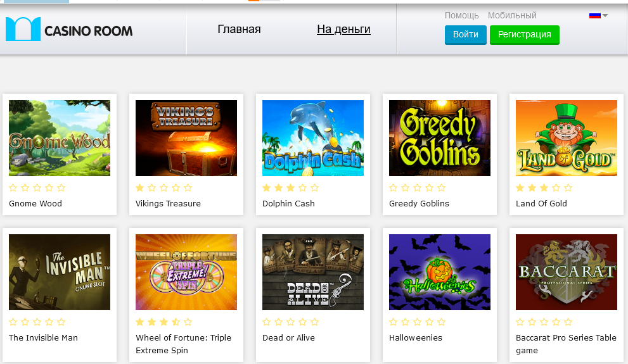Viewport: 628px width, 364px height.
Task: Click Wheel of Fortune: Triple Extreme Spin title
Action: coord(183,344)
